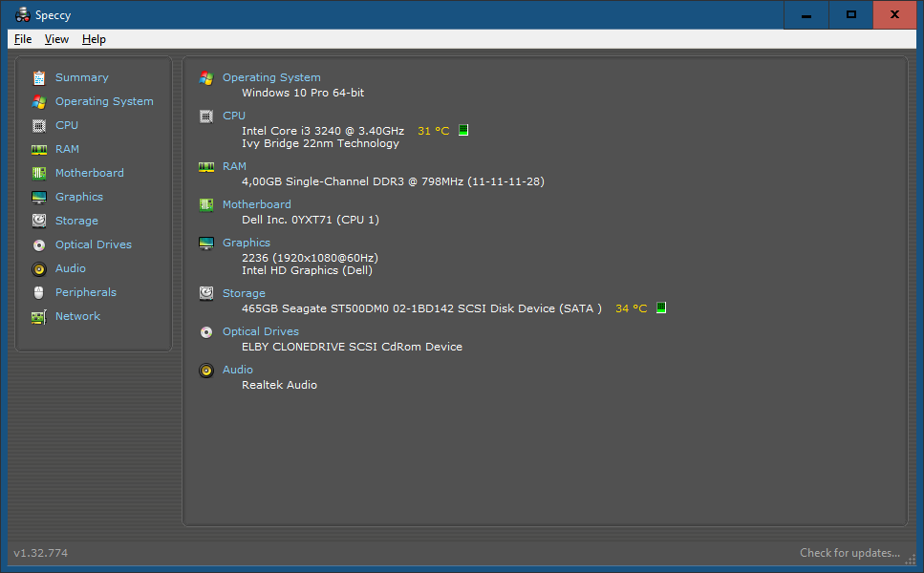Click the Storage heading link in the summary panel
Screen dimensions: 924x573
pyautogui.click(x=244, y=293)
